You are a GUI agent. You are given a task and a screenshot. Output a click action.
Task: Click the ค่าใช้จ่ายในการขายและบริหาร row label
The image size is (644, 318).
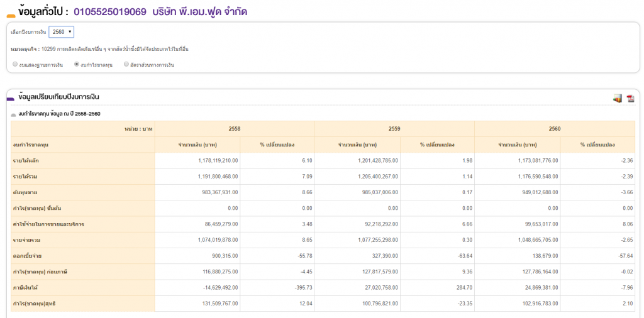[x=49, y=224]
